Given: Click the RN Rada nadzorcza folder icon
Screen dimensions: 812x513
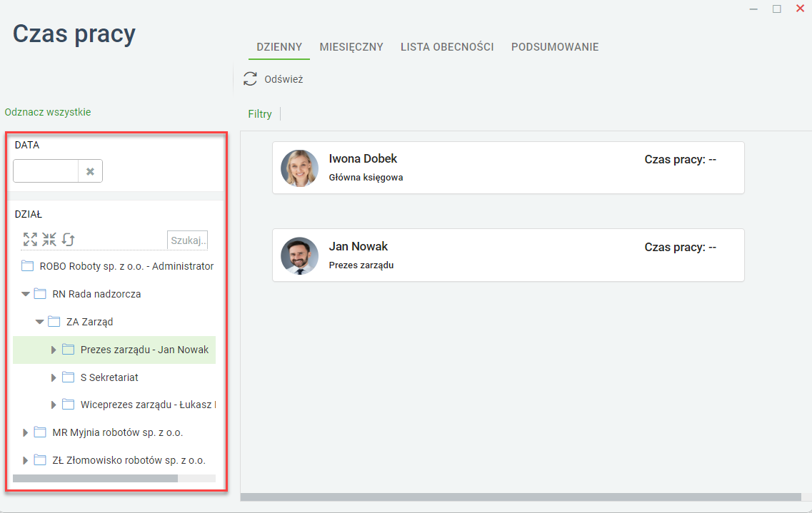Looking at the screenshot, I should (x=40, y=294).
